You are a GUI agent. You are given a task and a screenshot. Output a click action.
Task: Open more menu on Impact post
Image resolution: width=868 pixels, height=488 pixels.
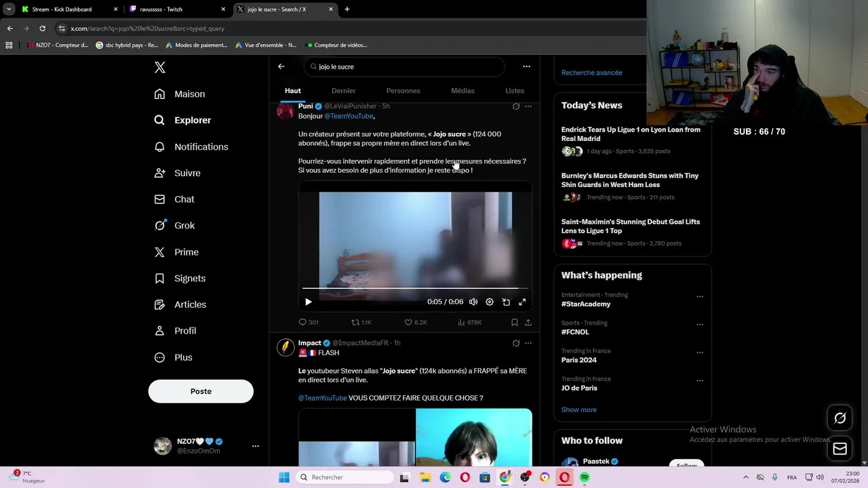coord(528,344)
